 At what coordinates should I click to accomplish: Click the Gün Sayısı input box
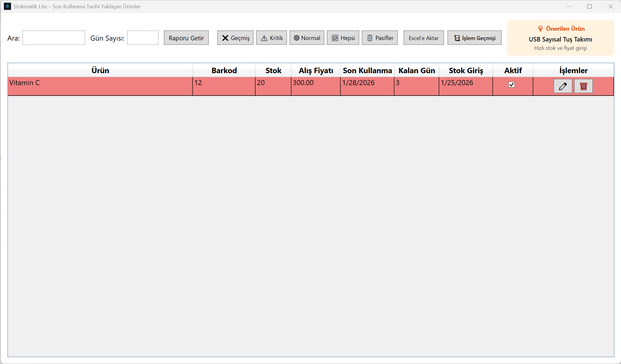[143, 38]
